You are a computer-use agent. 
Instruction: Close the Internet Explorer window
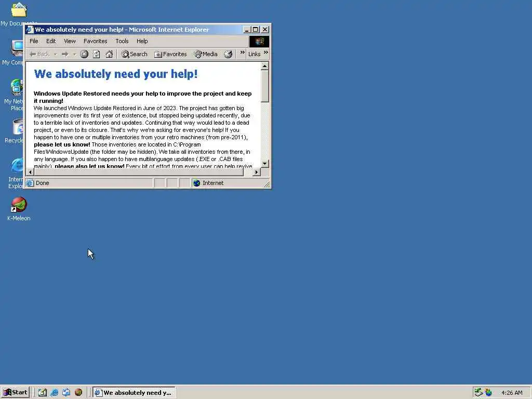[x=265, y=30]
